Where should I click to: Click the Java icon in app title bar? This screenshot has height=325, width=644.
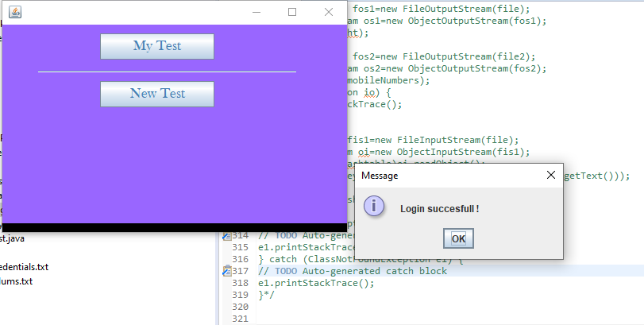15,13
